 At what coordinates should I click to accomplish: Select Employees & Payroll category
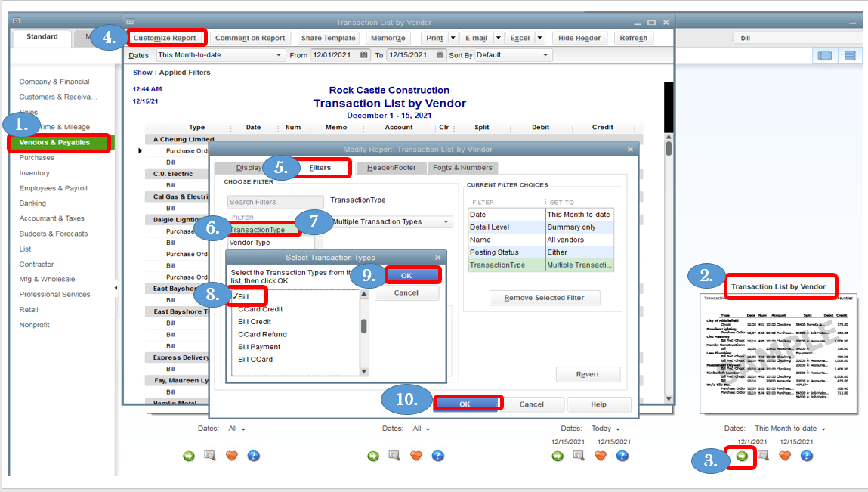[x=53, y=188]
